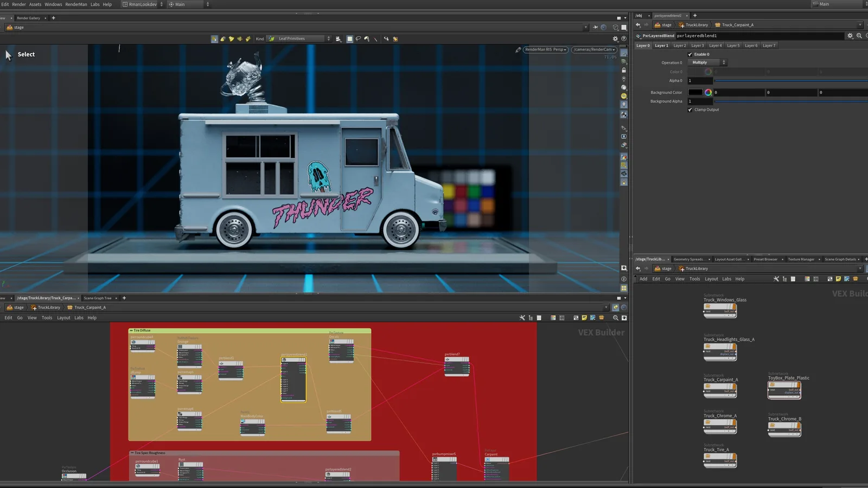The width and height of the screenshot is (868, 488).
Task: Select the Truck_Tire_A subnetwork node
Action: (720, 460)
